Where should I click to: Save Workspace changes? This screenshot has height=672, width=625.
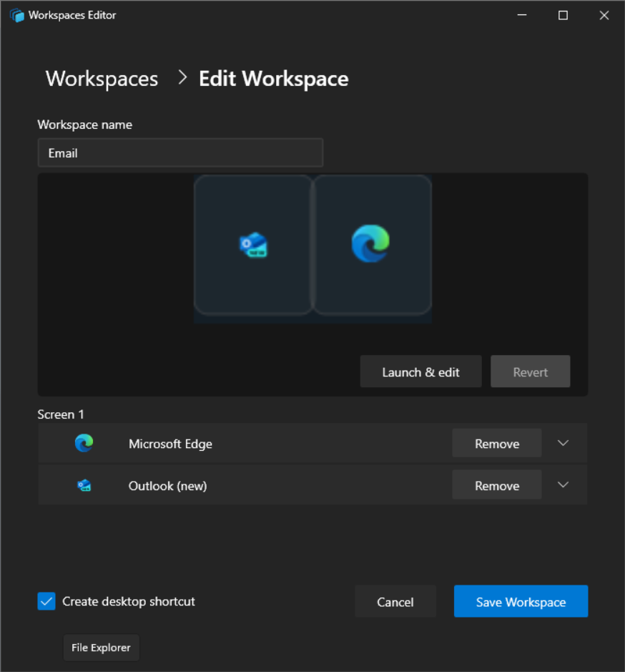[521, 602]
